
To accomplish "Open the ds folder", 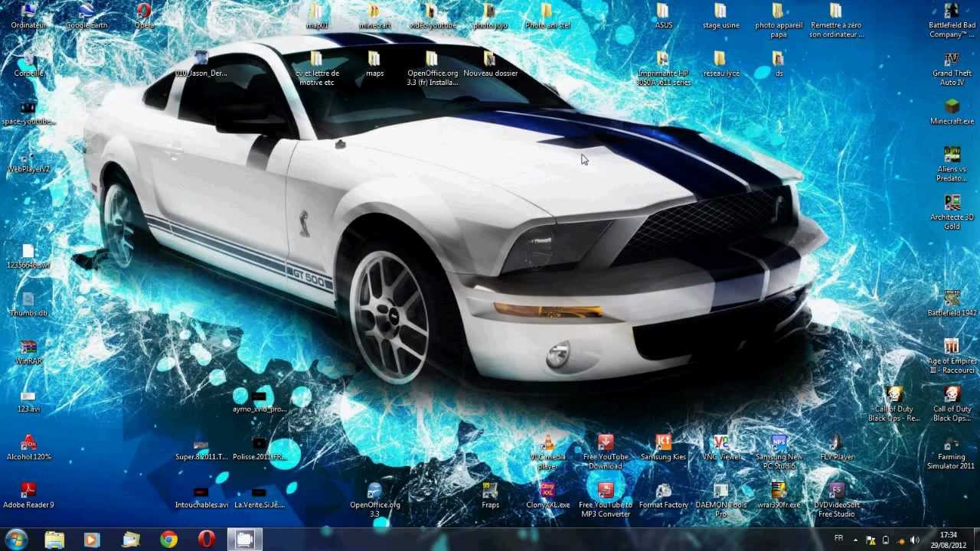I will tap(779, 64).
